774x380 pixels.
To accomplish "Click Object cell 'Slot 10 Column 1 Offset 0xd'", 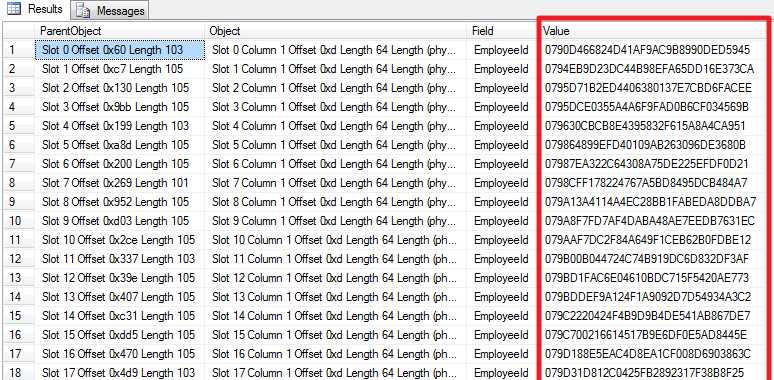I will (336, 240).
